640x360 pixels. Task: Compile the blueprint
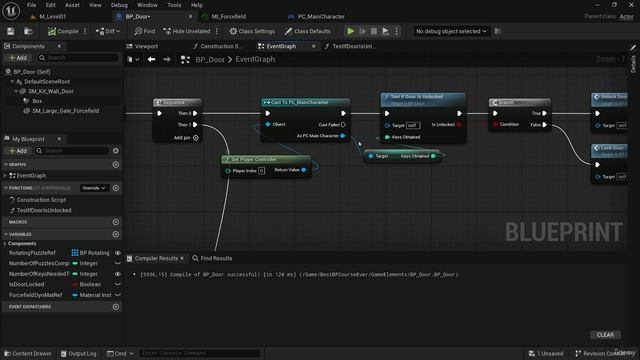(x=63, y=31)
